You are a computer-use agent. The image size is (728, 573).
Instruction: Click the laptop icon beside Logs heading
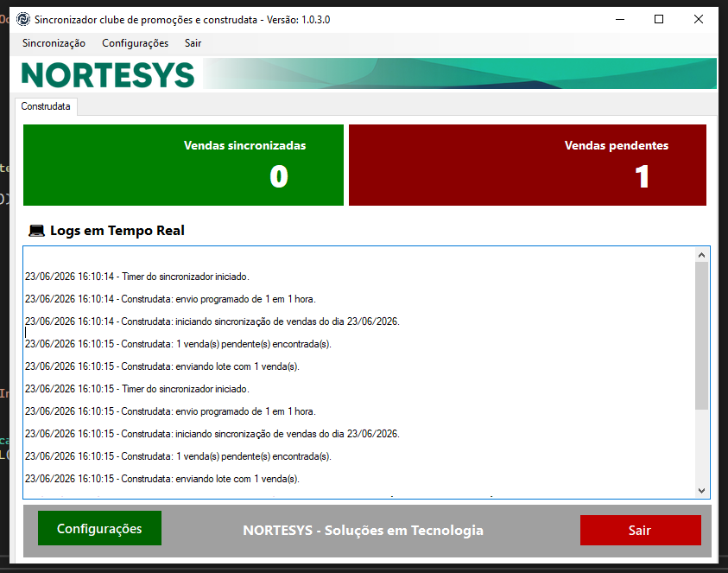coord(36,231)
